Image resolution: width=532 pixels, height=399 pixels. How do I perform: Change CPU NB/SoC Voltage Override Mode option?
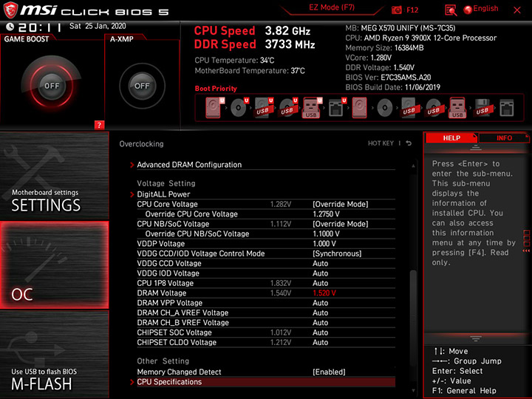click(x=341, y=224)
